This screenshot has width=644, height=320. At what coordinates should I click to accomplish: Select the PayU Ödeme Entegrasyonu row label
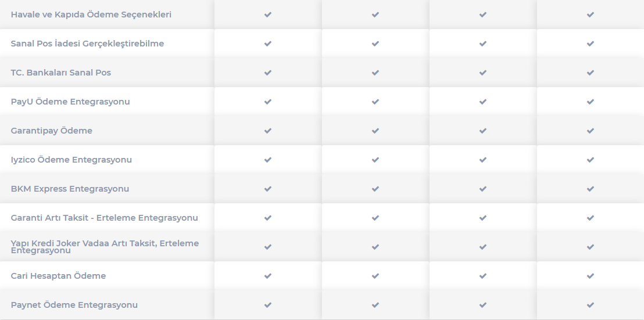point(70,102)
